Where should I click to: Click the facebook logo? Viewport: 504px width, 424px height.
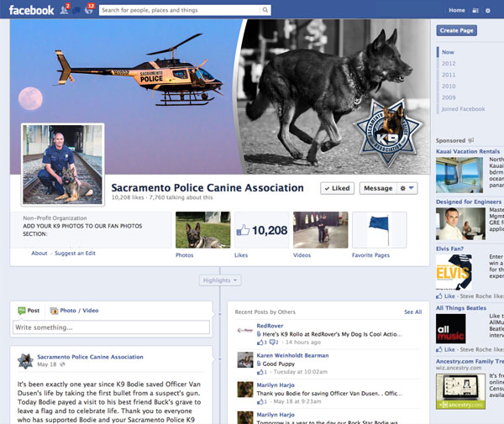click(31, 10)
